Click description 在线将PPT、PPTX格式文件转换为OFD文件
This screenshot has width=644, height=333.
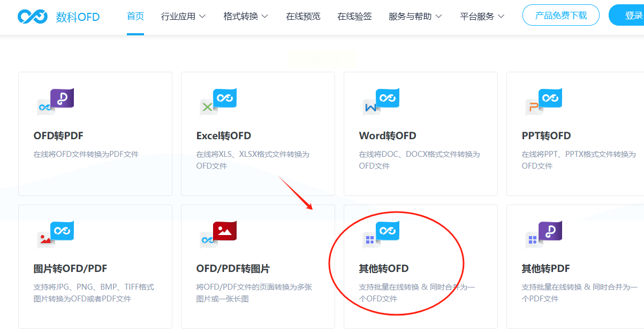tap(579, 160)
